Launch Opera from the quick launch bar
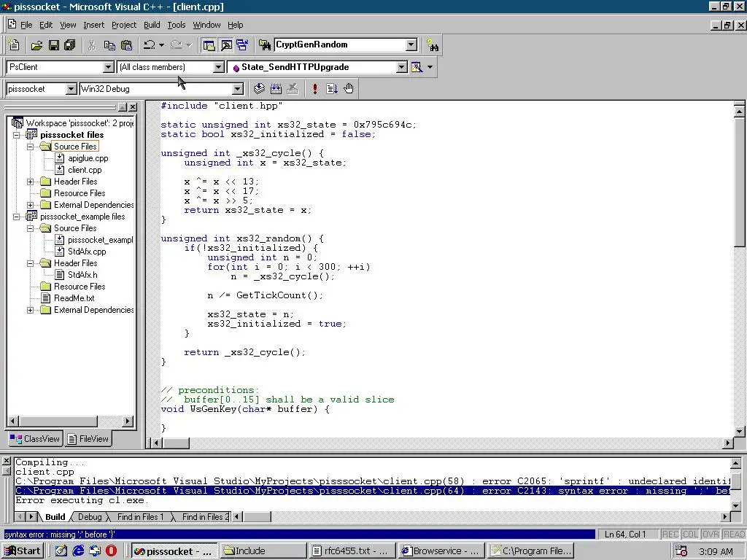 pos(111,551)
